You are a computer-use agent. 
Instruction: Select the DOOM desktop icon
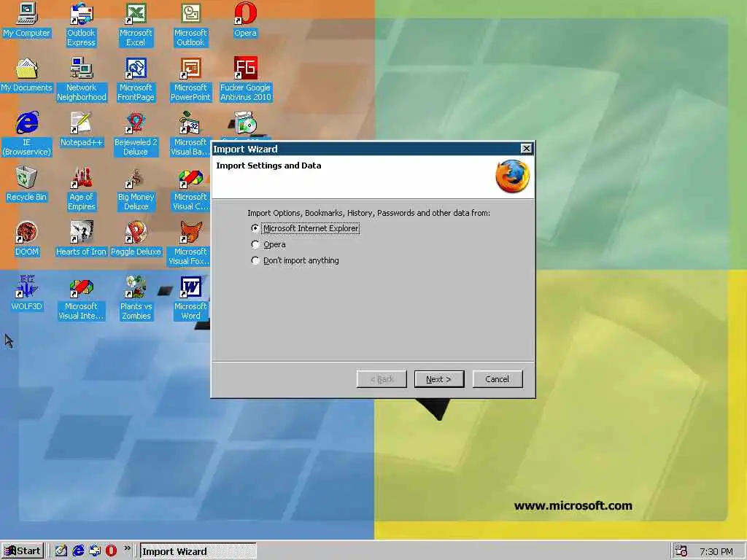coord(27,239)
